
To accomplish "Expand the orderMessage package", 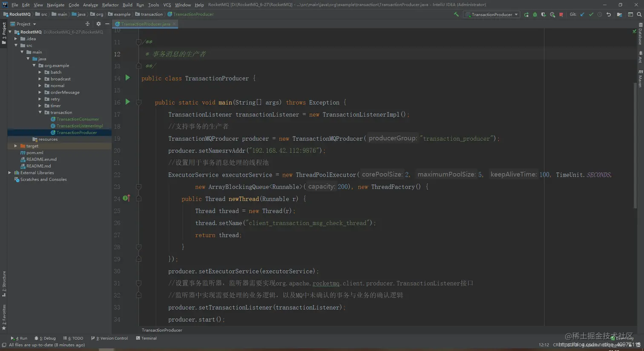I will (x=40, y=92).
